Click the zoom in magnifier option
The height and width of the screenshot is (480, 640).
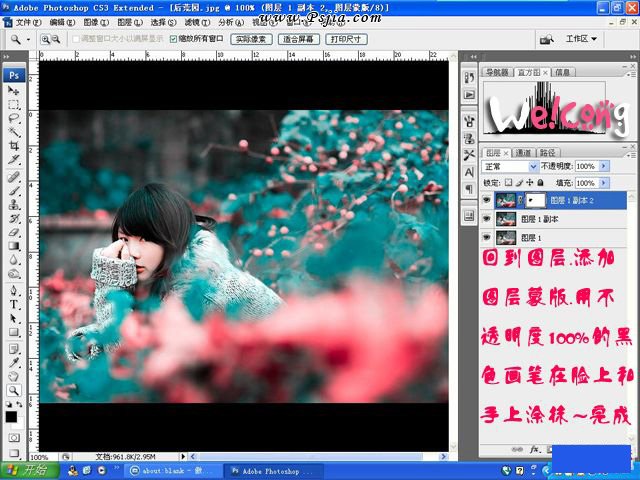click(x=45, y=39)
